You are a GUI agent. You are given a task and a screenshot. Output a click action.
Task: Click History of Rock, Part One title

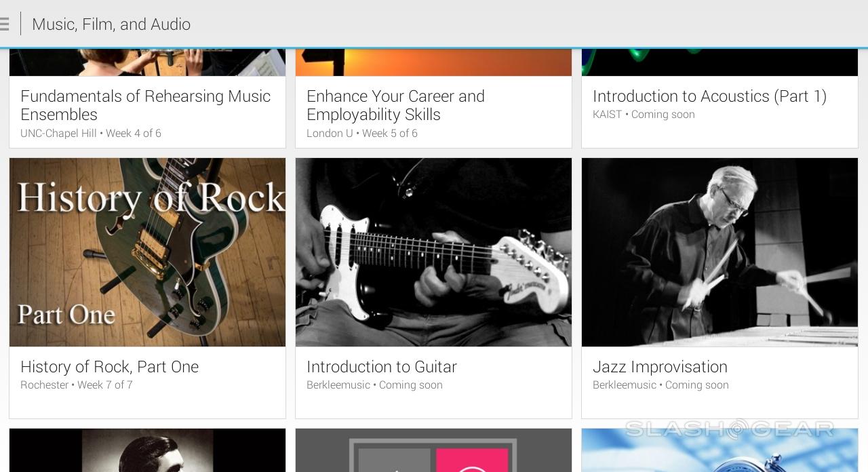(109, 367)
